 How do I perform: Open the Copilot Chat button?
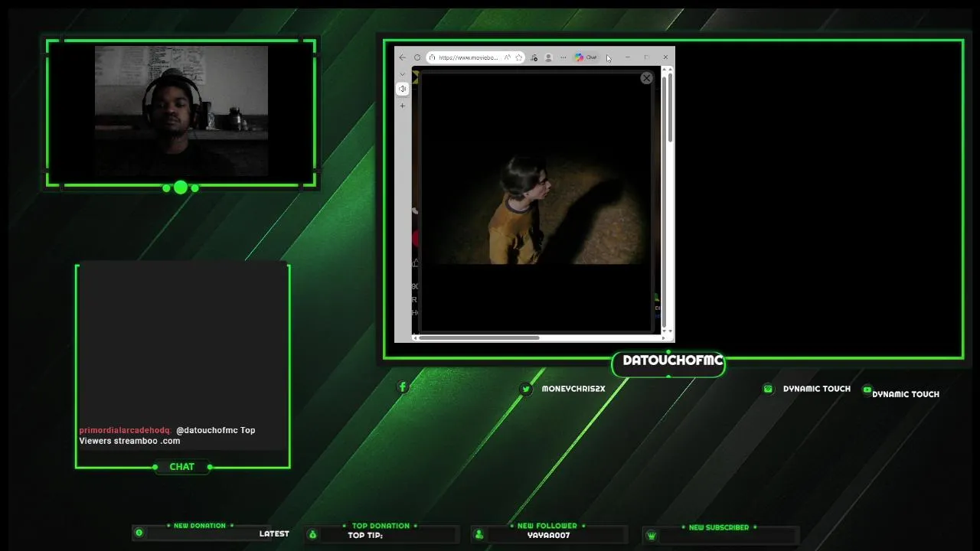tap(586, 57)
